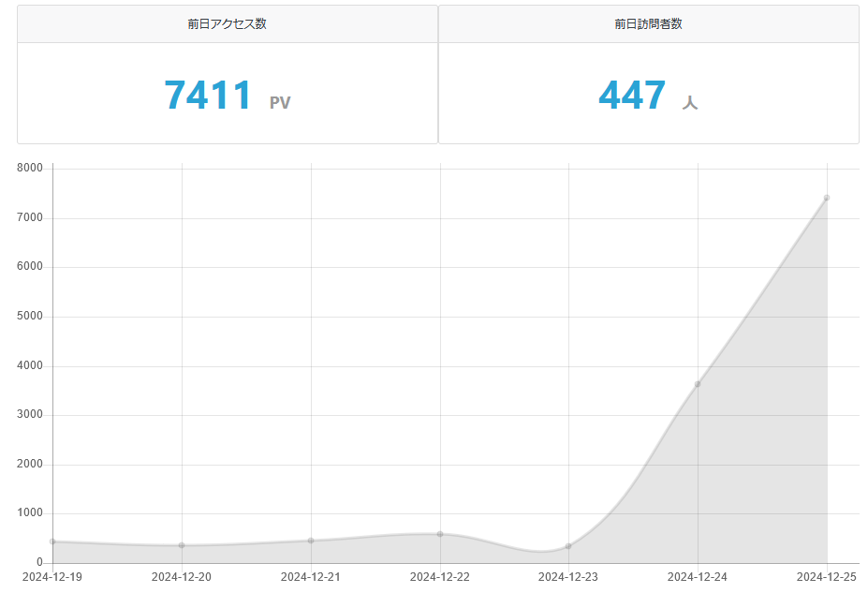Click the 447 visitor count
This screenshot has width=868, height=593.
632,95
